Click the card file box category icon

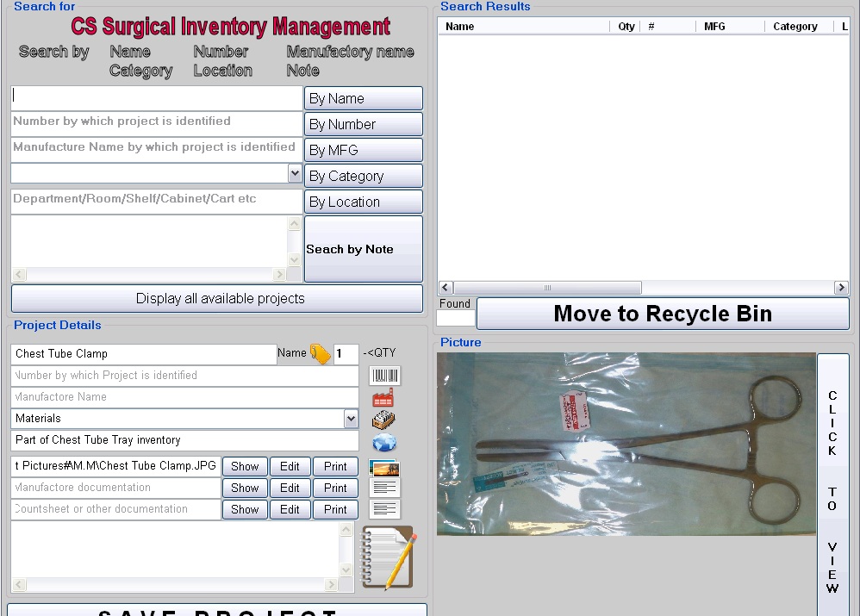pos(383,420)
